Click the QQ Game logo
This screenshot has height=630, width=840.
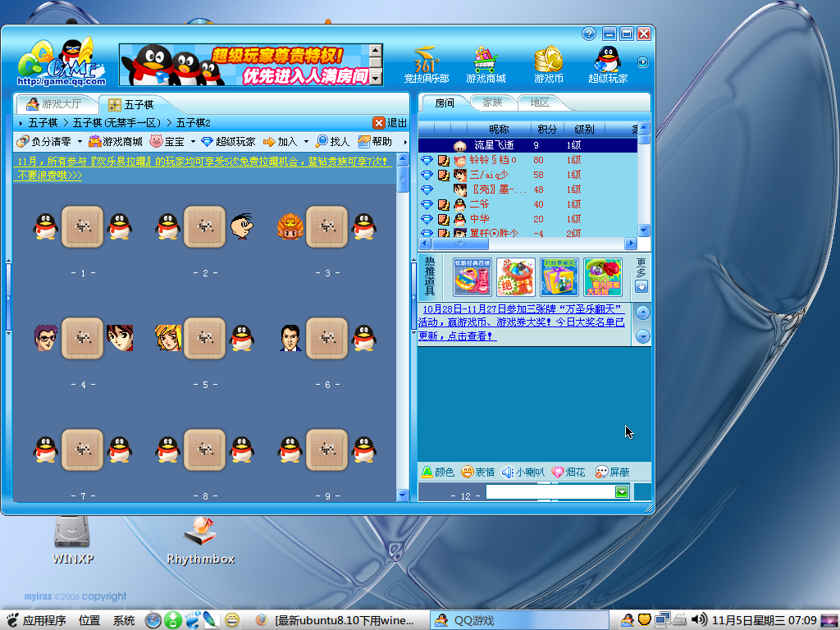click(60, 62)
